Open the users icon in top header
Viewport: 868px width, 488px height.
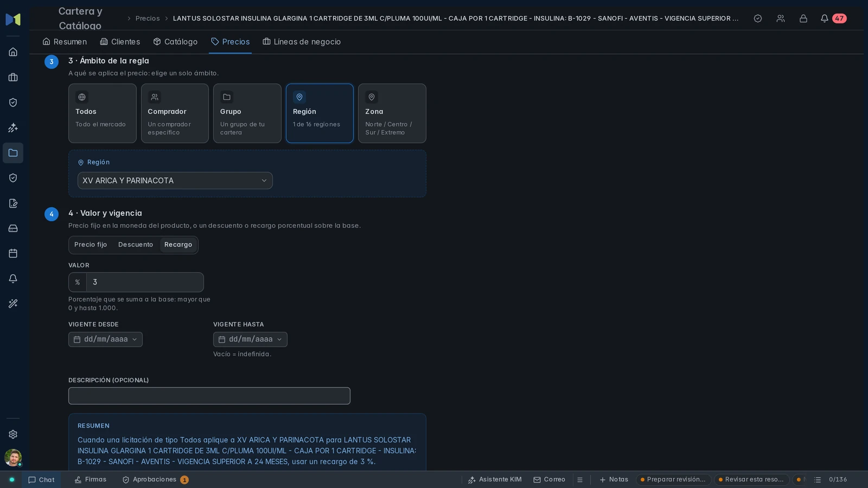point(781,18)
